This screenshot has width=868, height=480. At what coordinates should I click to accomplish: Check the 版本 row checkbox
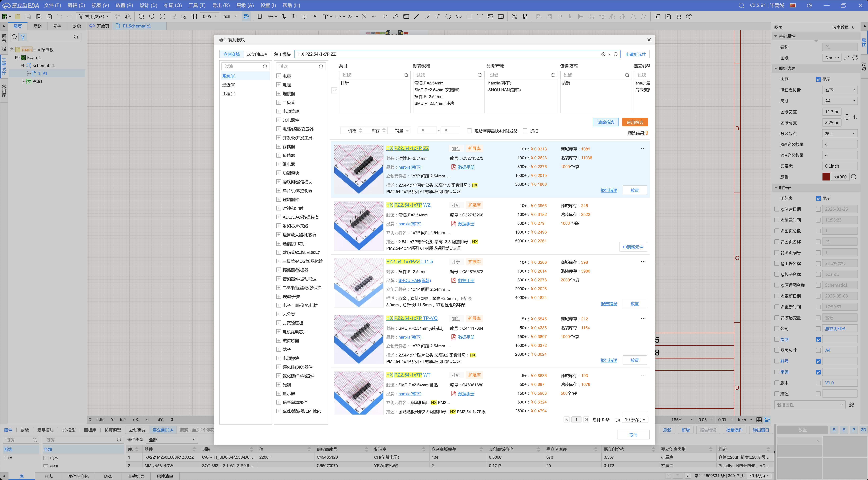click(x=777, y=383)
